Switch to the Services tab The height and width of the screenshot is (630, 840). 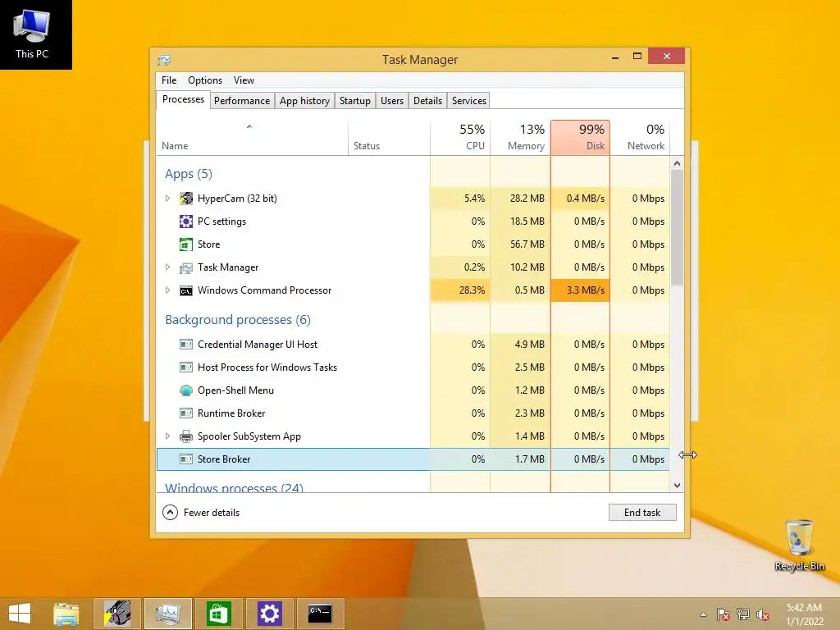468,101
